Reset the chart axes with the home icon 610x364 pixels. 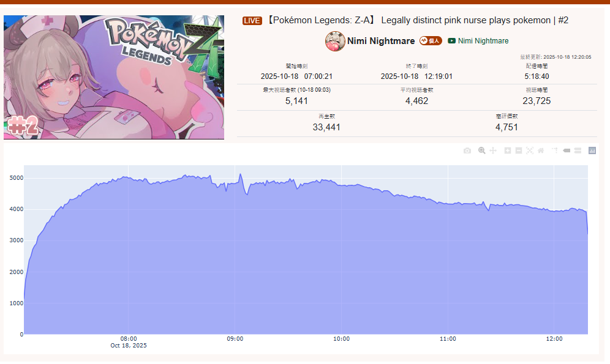(541, 150)
